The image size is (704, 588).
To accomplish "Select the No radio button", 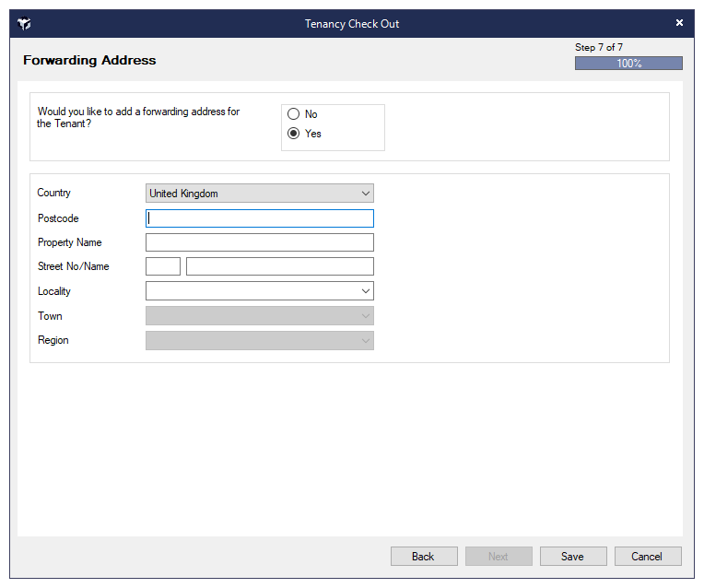I will pyautogui.click(x=294, y=114).
